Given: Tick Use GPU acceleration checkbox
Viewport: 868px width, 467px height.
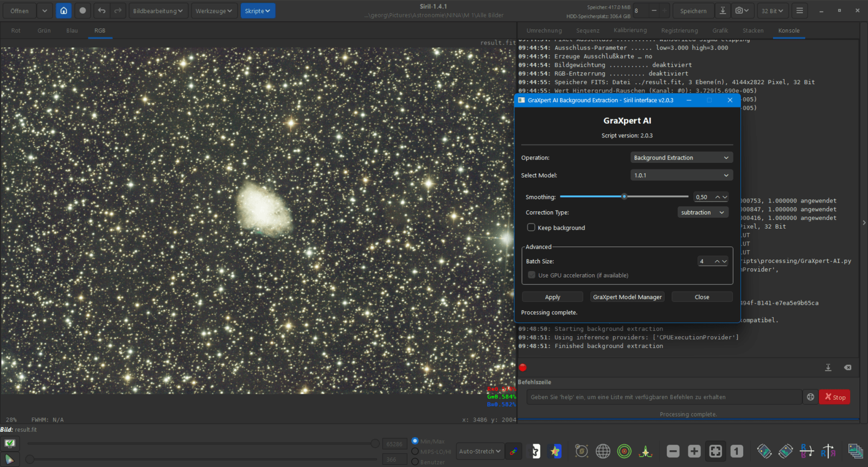Looking at the screenshot, I should click(532, 275).
